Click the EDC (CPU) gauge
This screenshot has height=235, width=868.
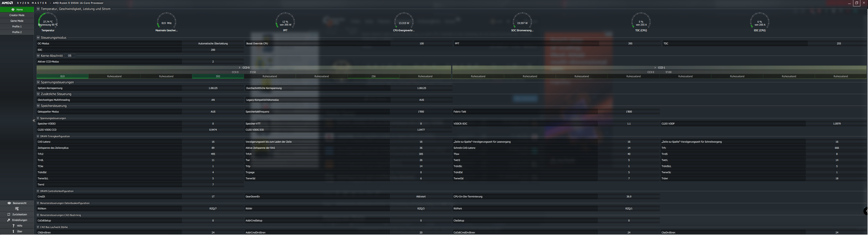[759, 22]
